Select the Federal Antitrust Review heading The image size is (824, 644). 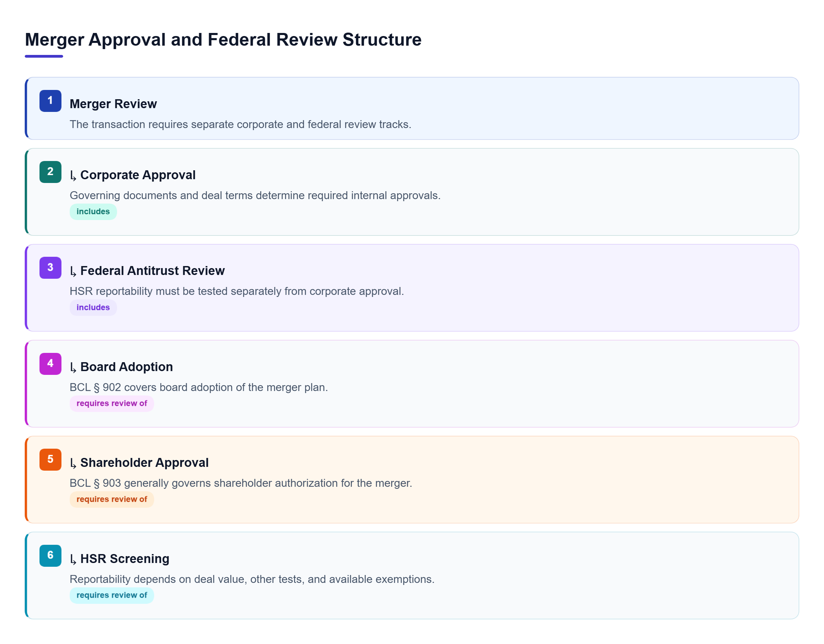152,271
